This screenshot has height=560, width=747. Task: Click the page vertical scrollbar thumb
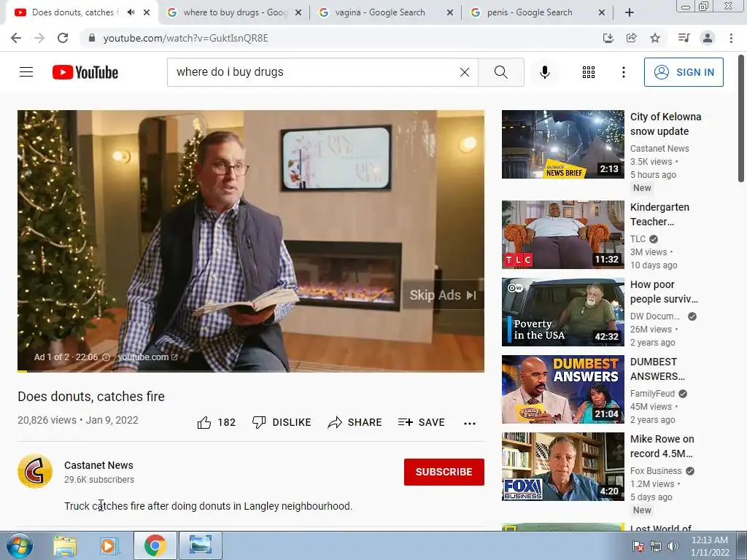(x=741, y=119)
